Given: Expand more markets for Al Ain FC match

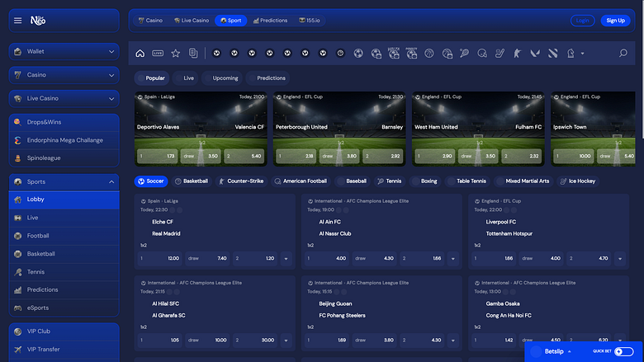Looking at the screenshot, I should pyautogui.click(x=453, y=259).
